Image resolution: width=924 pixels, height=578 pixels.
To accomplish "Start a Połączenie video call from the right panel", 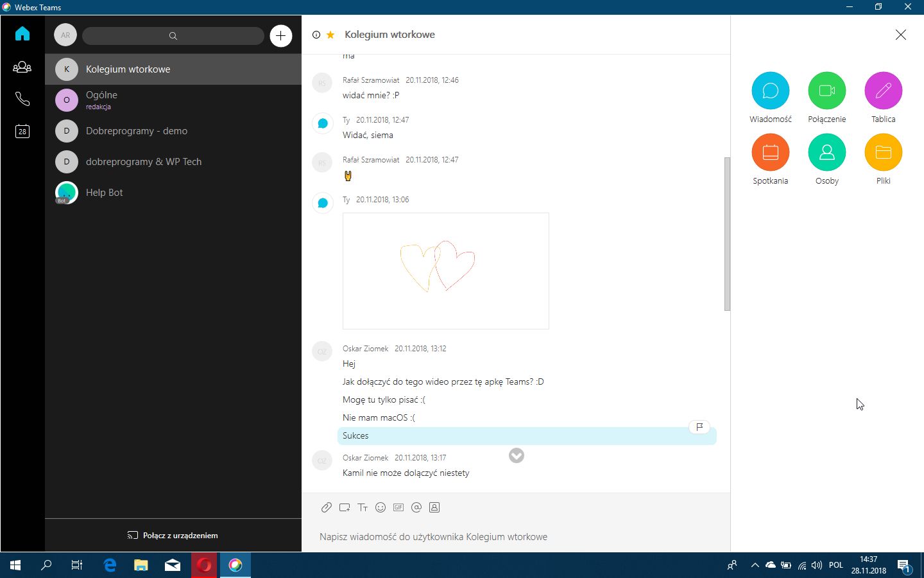I will pos(826,90).
